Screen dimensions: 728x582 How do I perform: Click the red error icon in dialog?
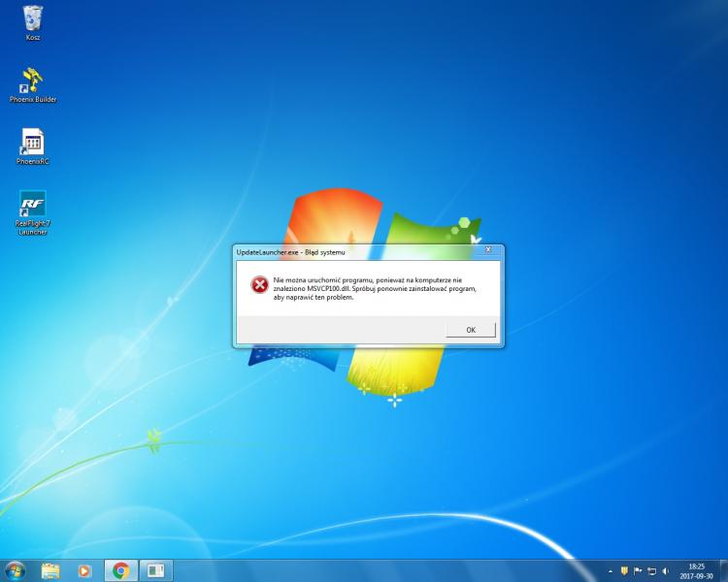(259, 284)
